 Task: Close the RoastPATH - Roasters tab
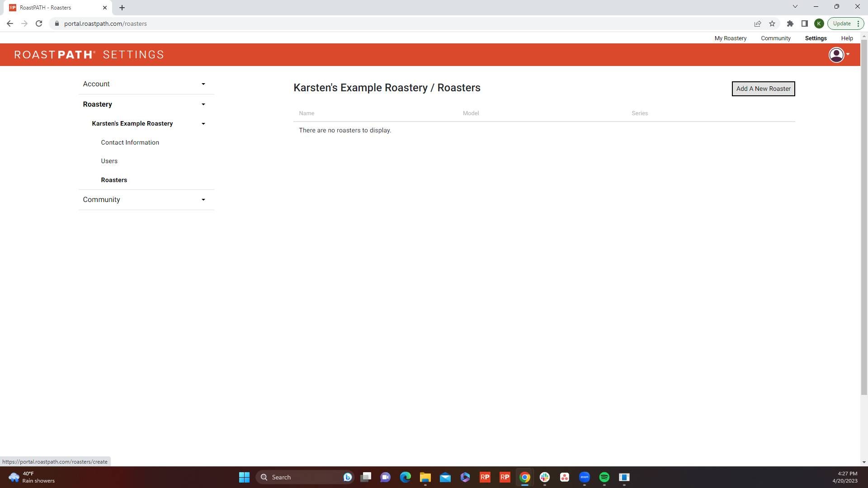pyautogui.click(x=105, y=8)
